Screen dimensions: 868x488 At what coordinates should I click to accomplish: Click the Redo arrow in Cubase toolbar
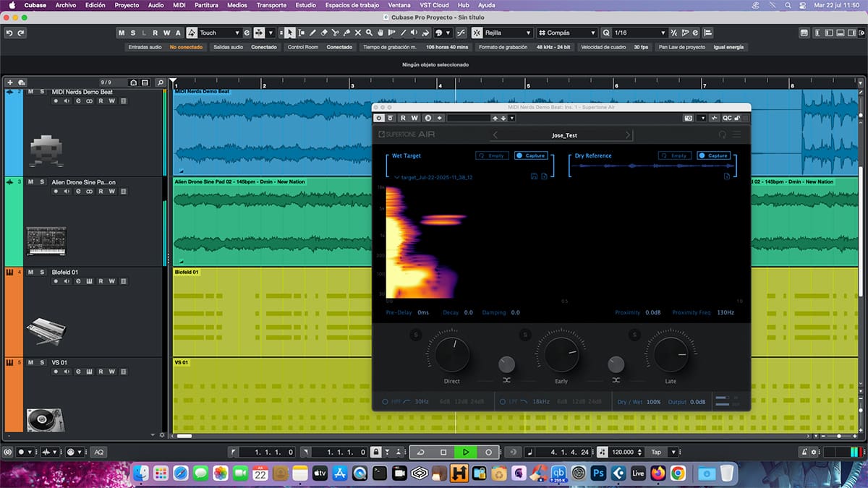[21, 33]
